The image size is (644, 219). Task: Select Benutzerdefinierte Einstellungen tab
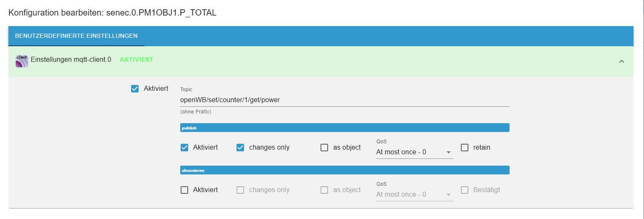tap(76, 36)
